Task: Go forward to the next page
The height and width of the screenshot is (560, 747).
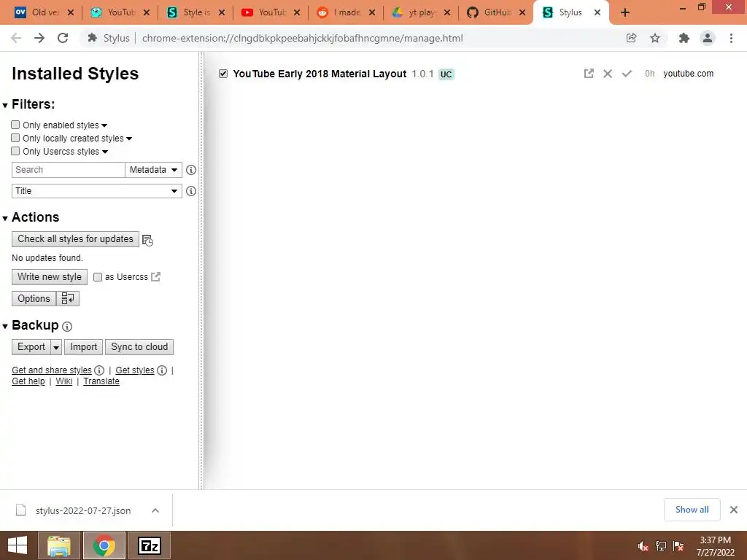Action: (39, 38)
